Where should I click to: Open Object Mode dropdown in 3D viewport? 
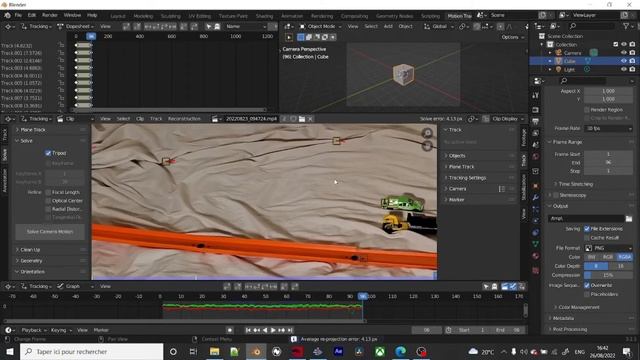[320, 26]
